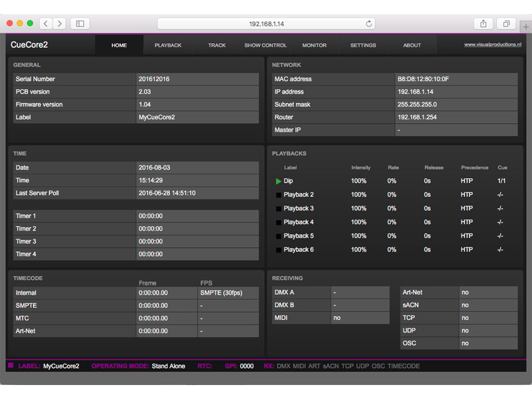Open a new browser tab with plus
Screen dimensions: 532x399
coord(526,26)
